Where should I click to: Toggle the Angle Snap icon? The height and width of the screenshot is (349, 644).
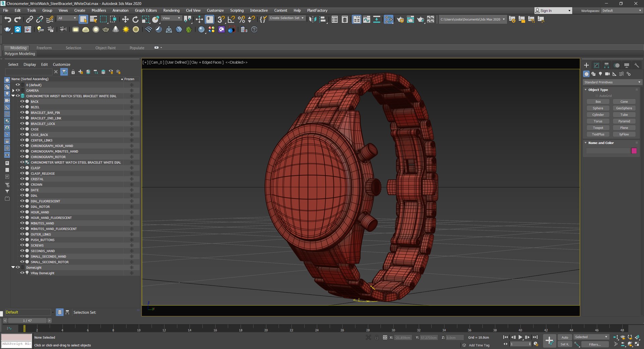click(x=231, y=19)
